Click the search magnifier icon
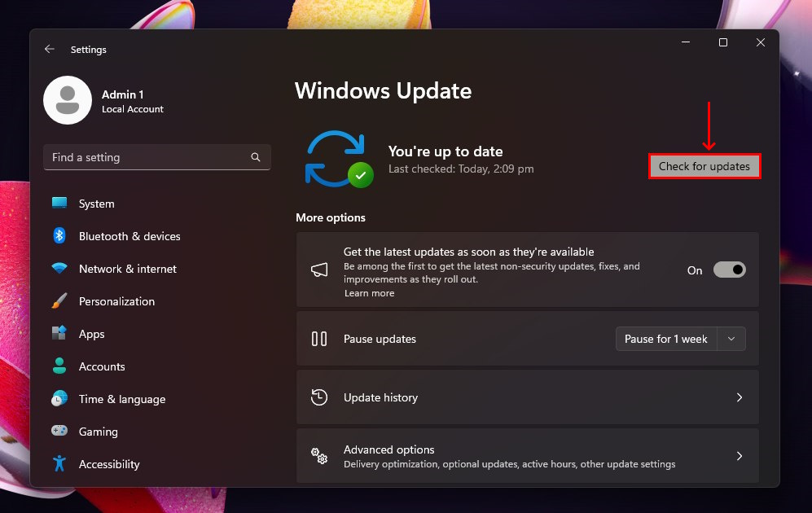 255,157
